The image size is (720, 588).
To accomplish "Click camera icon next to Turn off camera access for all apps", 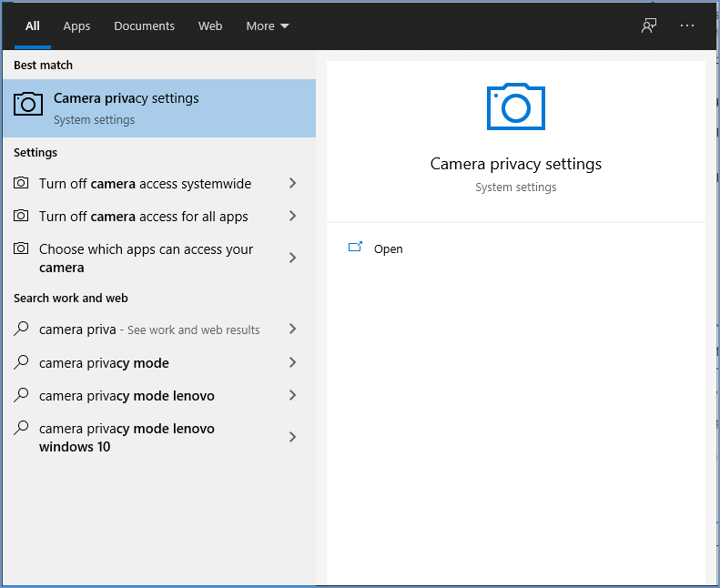I will pyautogui.click(x=21, y=216).
